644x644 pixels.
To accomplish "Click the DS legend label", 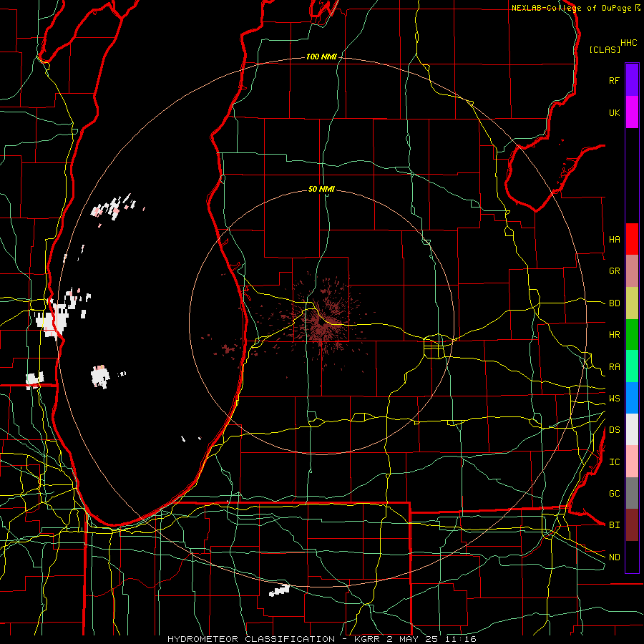I will pyautogui.click(x=614, y=430).
